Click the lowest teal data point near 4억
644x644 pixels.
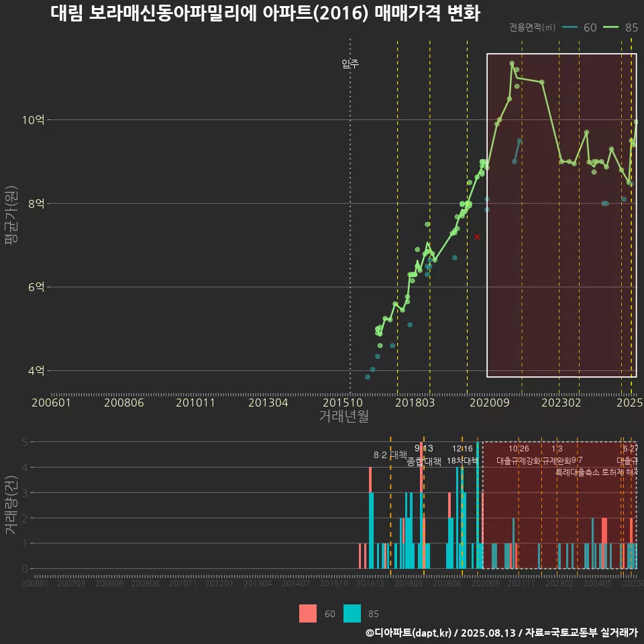point(368,377)
